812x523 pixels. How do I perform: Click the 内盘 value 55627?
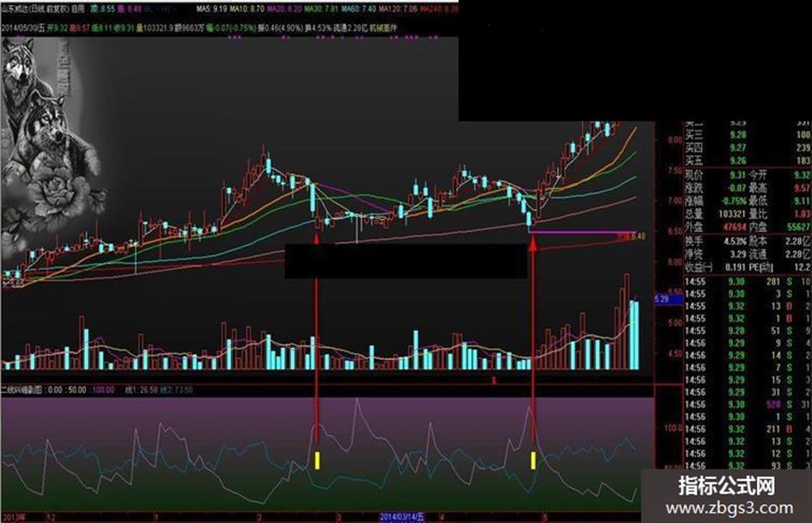click(799, 227)
